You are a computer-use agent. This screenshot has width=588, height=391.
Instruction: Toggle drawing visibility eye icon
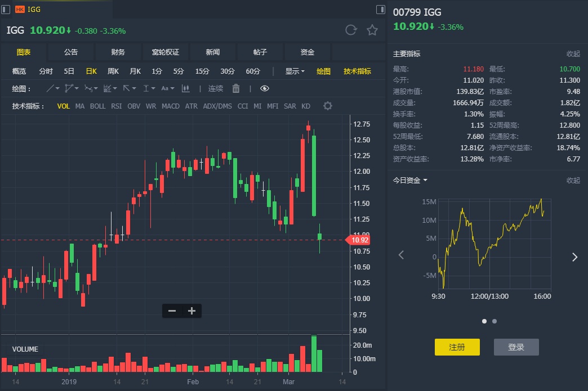pyautogui.click(x=265, y=88)
